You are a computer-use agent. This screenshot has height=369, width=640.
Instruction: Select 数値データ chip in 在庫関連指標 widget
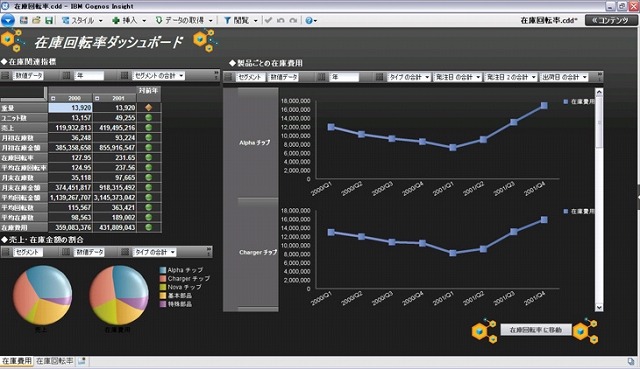(x=29, y=76)
